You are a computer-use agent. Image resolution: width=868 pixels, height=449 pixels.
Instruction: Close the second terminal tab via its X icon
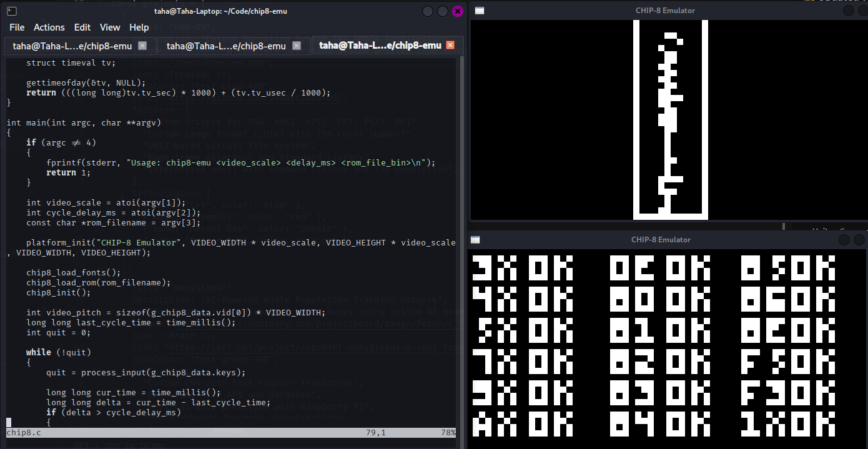[297, 46]
